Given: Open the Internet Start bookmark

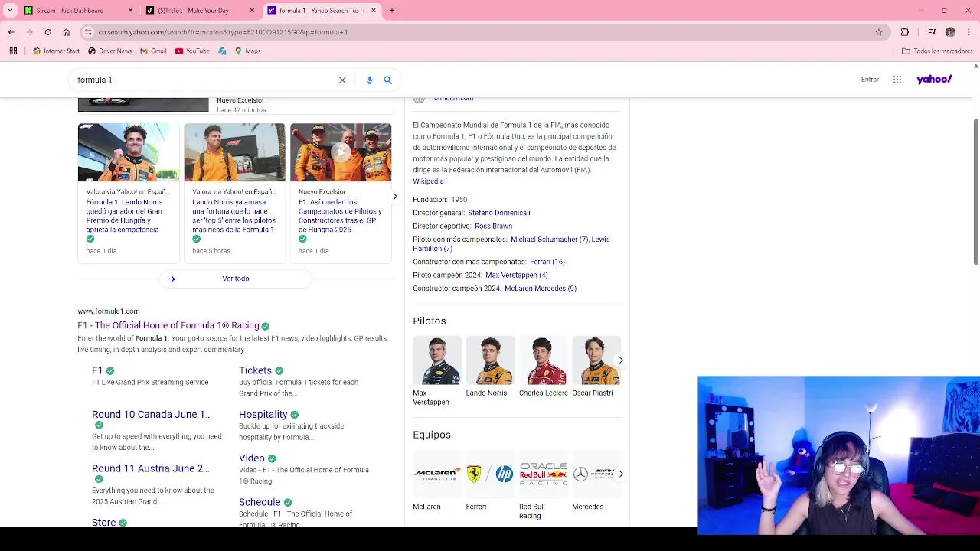Looking at the screenshot, I should click(x=56, y=51).
